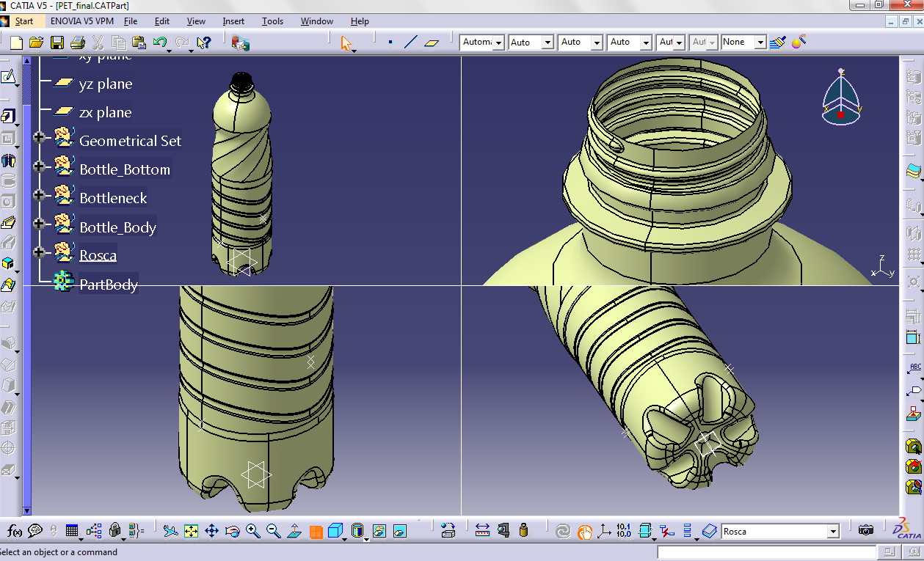Click the shading view mode cylinder icon

pos(357,530)
